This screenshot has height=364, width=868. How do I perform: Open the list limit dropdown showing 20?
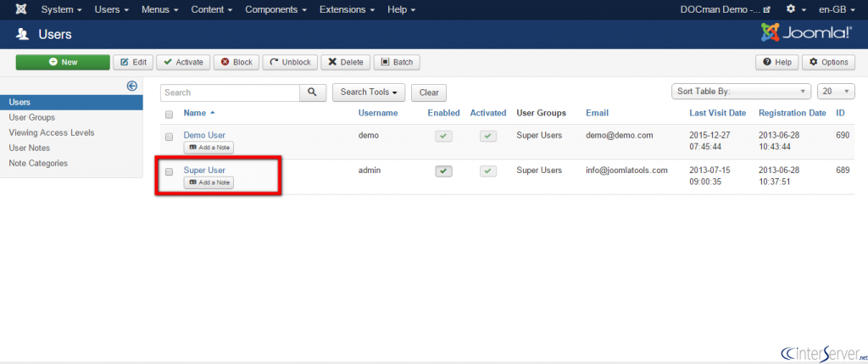(x=836, y=92)
